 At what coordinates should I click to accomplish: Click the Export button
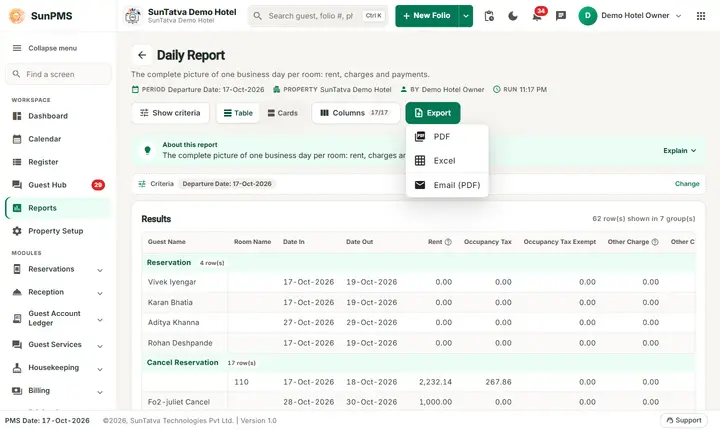click(433, 113)
